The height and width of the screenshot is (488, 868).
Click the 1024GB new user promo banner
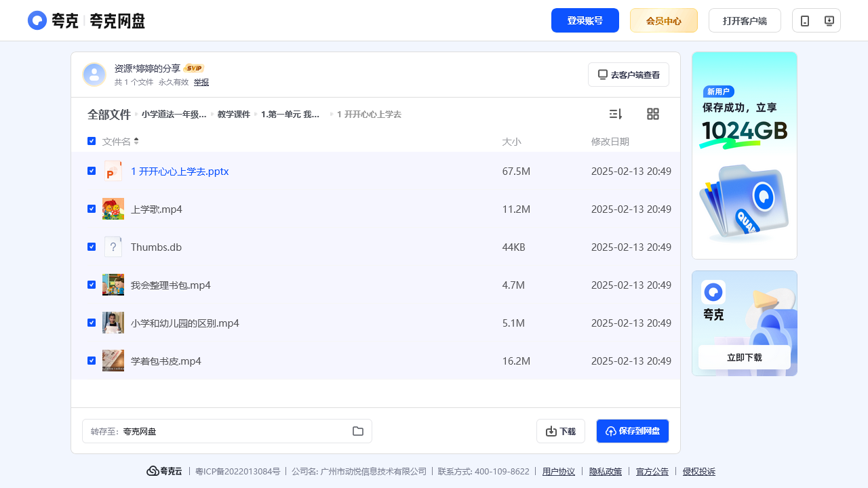pyautogui.click(x=745, y=155)
